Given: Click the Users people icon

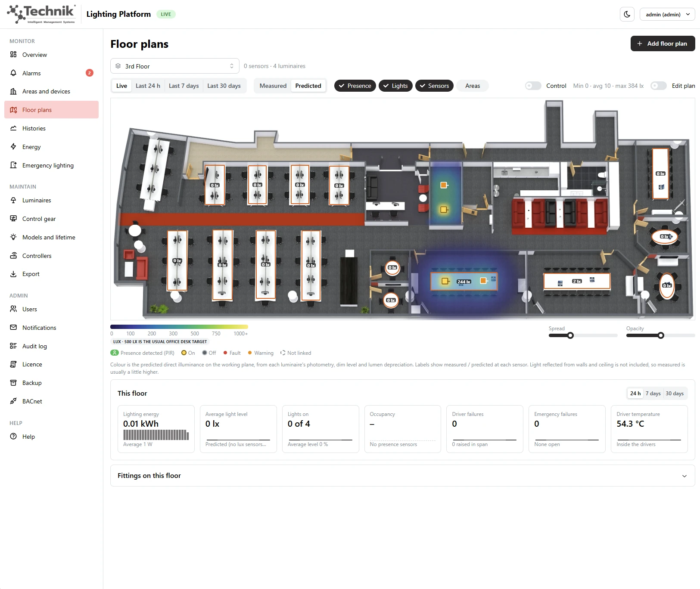Looking at the screenshot, I should (13, 309).
